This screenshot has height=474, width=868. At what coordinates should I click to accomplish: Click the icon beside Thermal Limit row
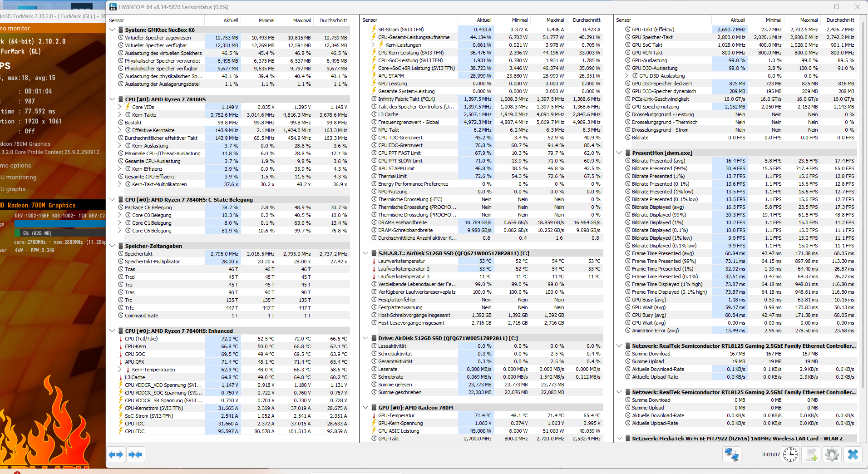[x=374, y=176]
